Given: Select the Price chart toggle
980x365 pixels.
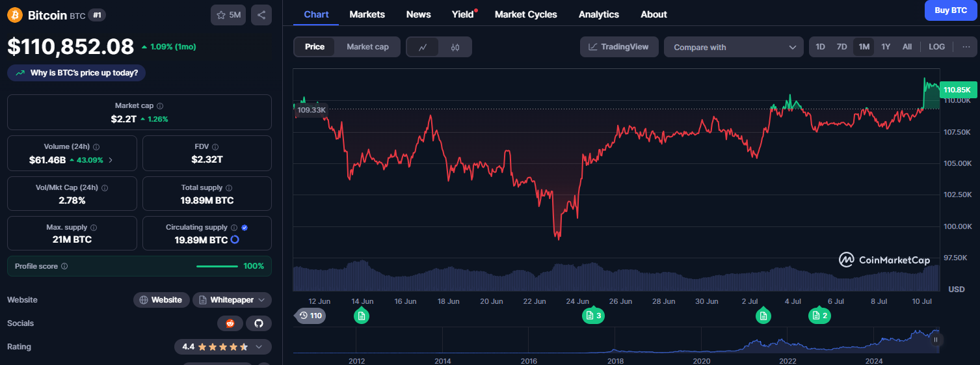Looking at the screenshot, I should point(315,47).
